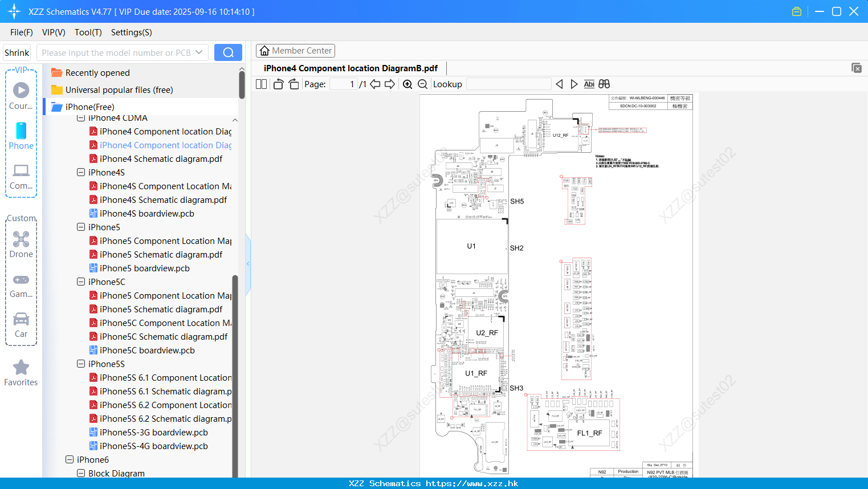Image resolution: width=868 pixels, height=489 pixels.
Task: Open the Car sidebar category
Action: coord(21,325)
